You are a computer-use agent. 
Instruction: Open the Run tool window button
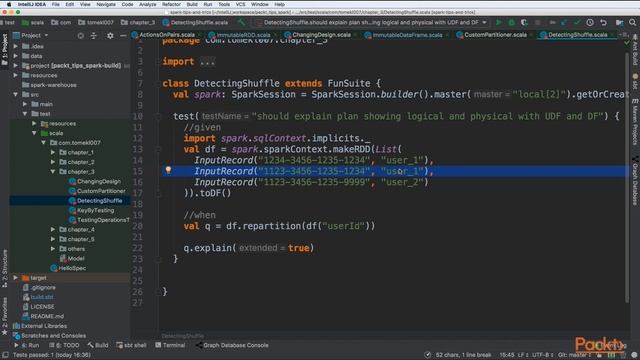pyautogui.click(x=27, y=345)
